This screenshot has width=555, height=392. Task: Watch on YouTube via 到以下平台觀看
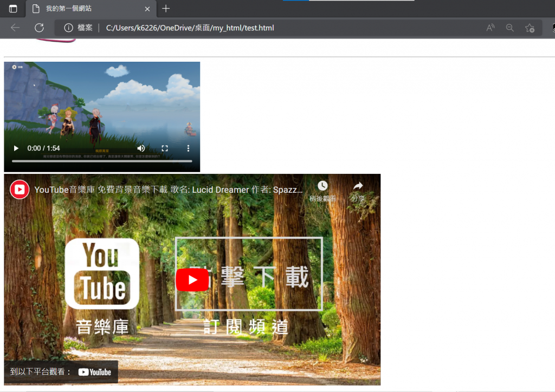pos(61,372)
